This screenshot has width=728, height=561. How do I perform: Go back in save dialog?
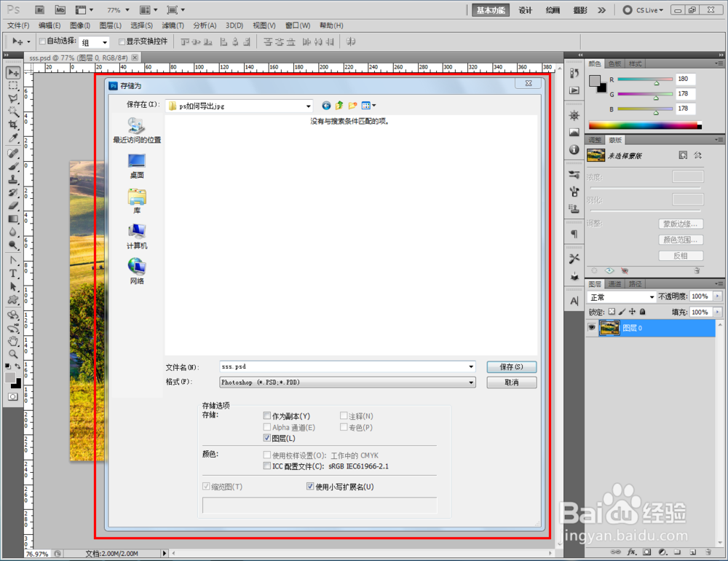point(326,106)
